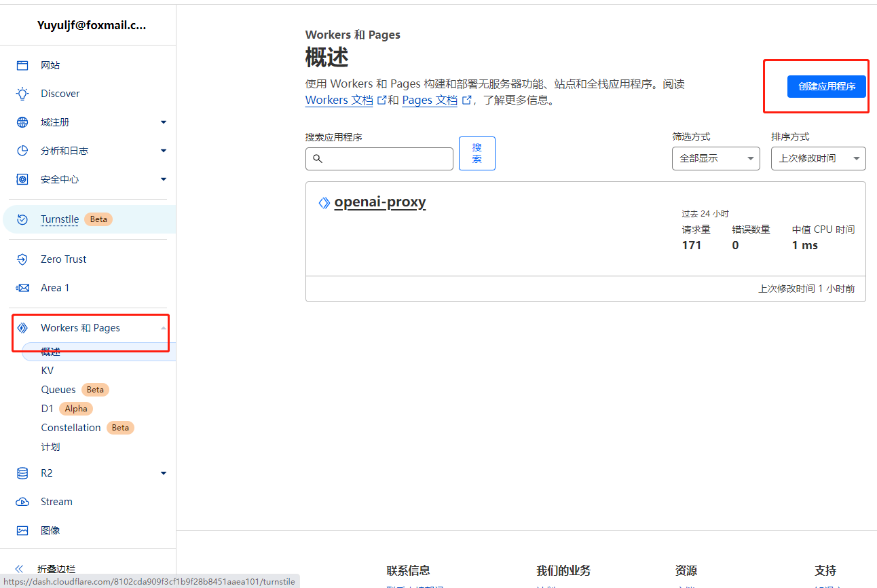Open the openai-proxy worker icon
This screenshot has width=877, height=588.
coord(324,202)
